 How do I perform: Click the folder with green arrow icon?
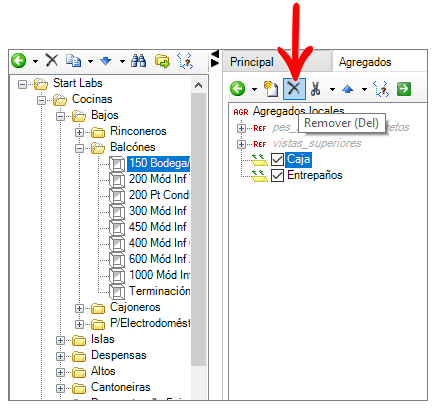[162, 61]
